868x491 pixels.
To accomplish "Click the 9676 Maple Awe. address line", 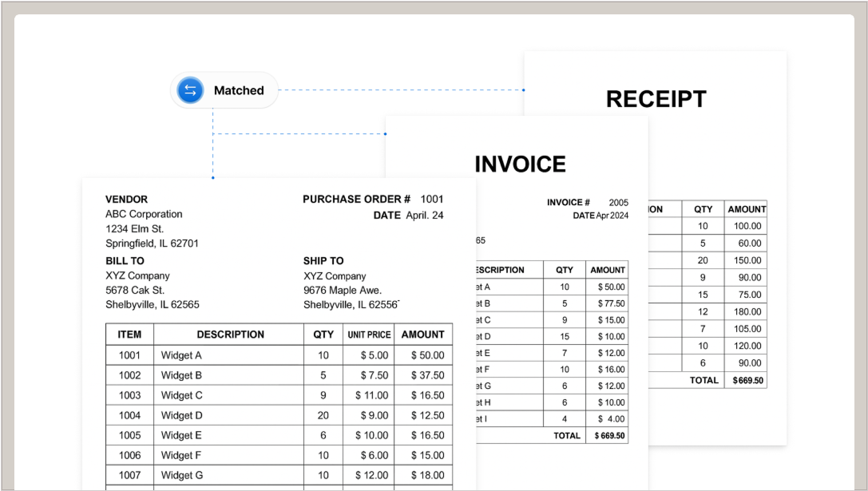I will 343,290.
